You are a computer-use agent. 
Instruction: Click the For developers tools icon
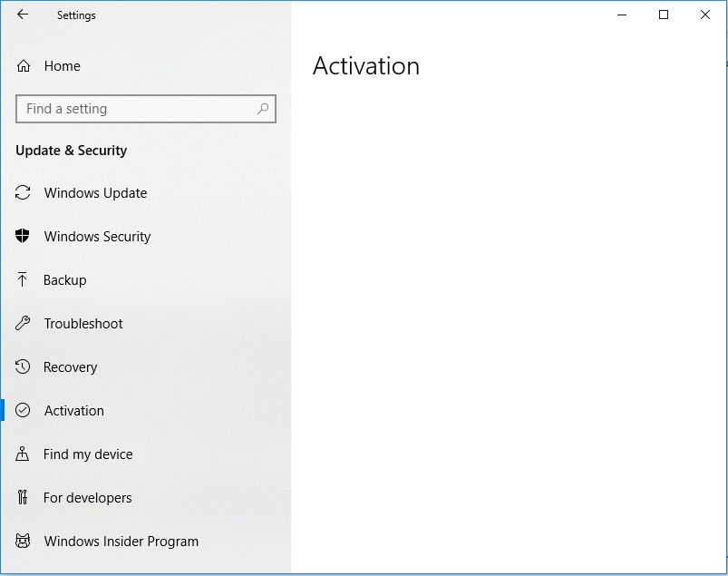23,497
